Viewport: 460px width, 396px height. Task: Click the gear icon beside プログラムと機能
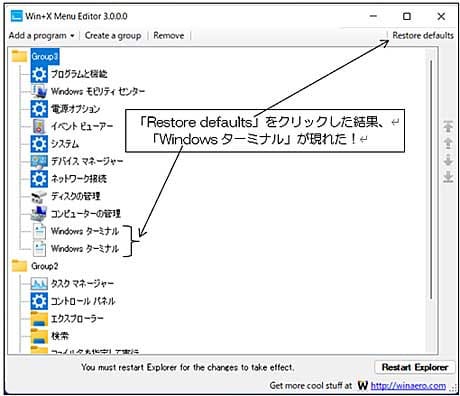pos(39,74)
